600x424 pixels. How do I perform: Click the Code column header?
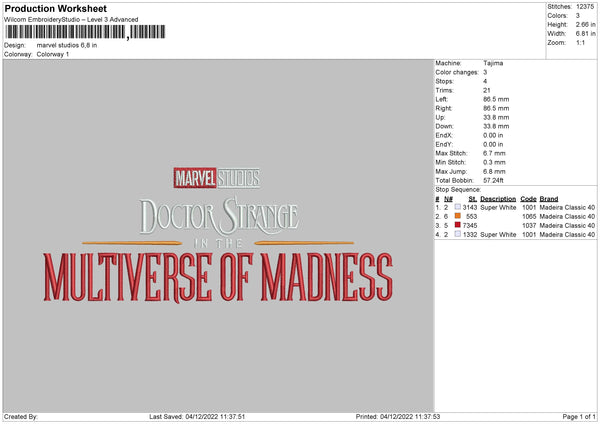click(528, 198)
